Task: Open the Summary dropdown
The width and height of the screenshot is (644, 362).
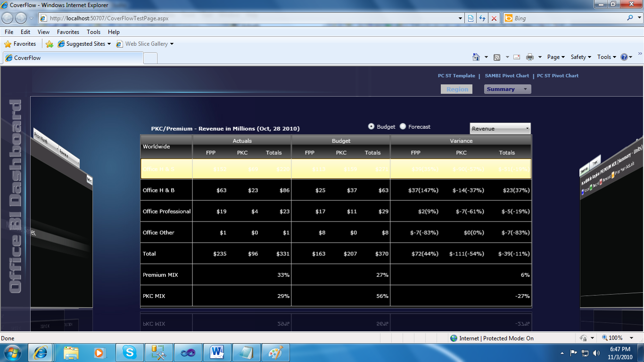Action: (x=507, y=89)
